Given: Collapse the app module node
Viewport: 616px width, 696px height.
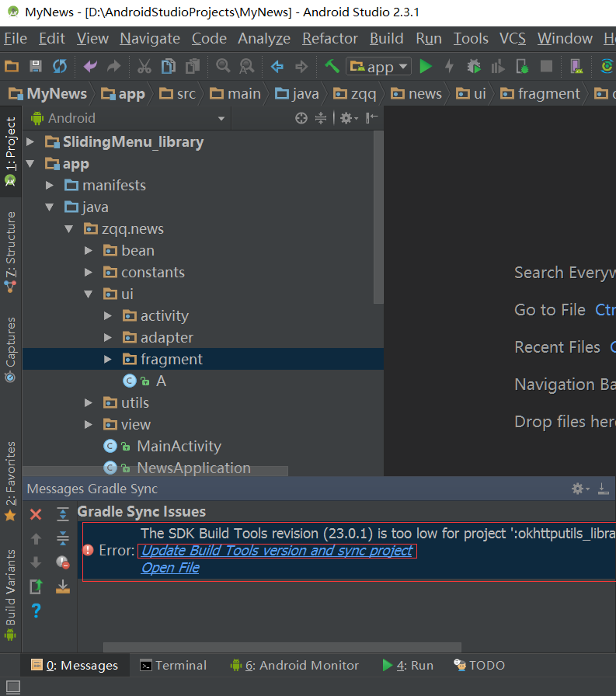Looking at the screenshot, I should tap(30, 163).
